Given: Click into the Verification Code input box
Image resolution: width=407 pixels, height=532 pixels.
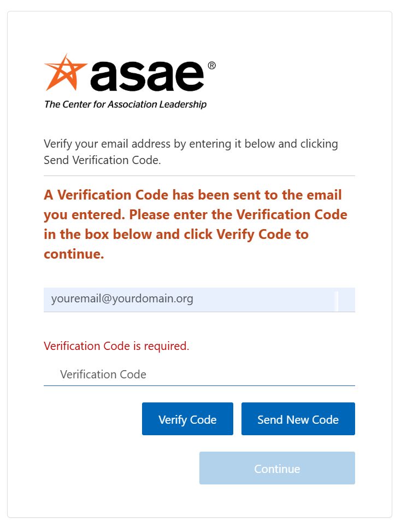Looking at the screenshot, I should click(199, 375).
